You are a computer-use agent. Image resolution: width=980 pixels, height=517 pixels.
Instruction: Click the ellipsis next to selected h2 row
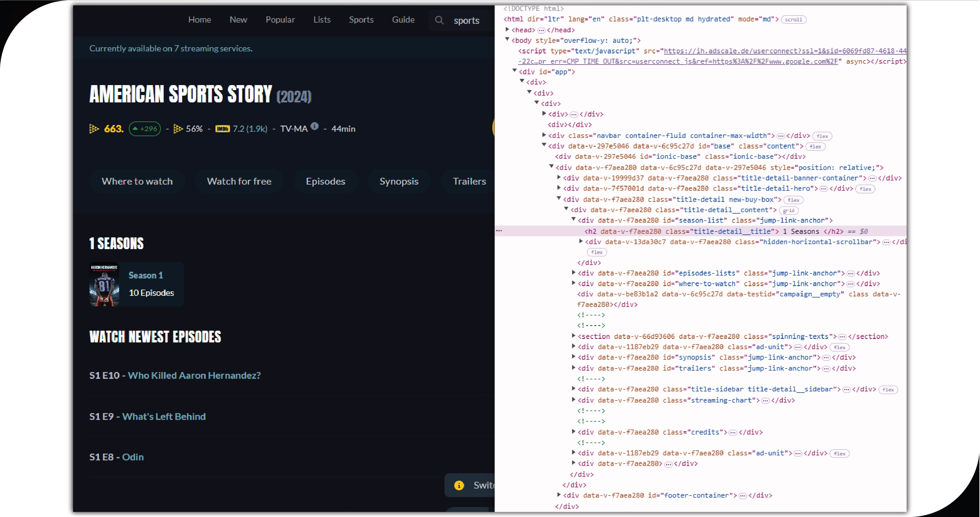coord(499,231)
